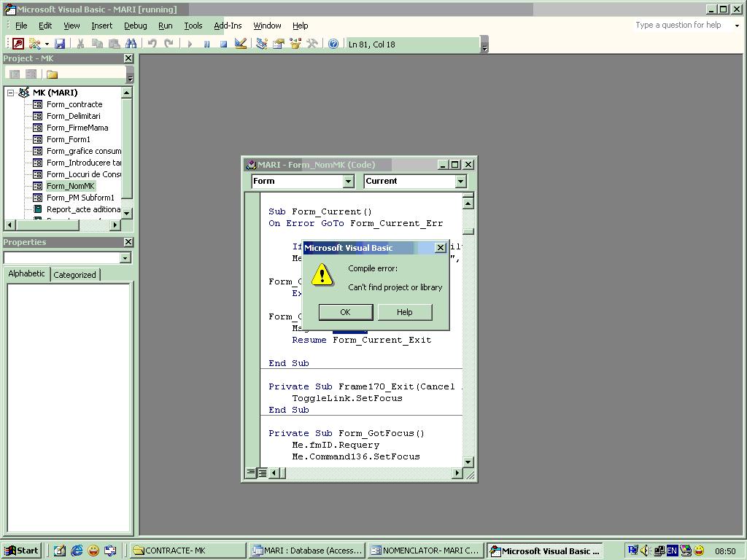Click Full Module View icon at code window bottom
The image size is (747, 560).
[x=262, y=472]
